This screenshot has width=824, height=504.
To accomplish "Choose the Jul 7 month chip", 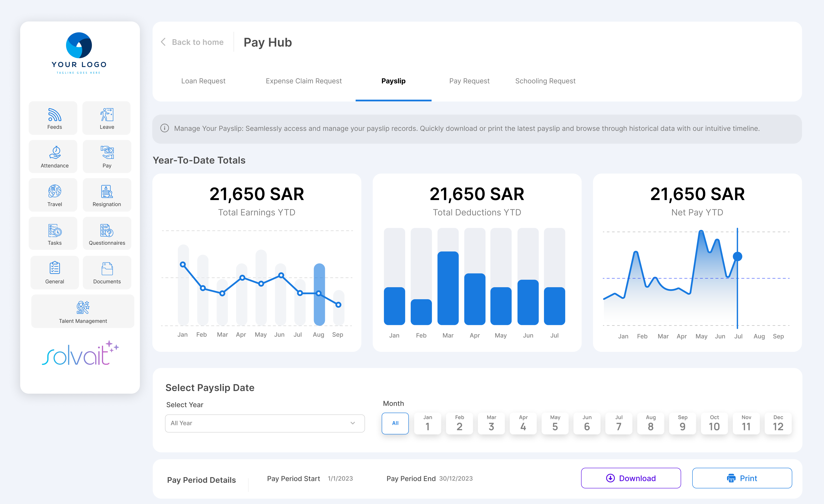I will [619, 423].
